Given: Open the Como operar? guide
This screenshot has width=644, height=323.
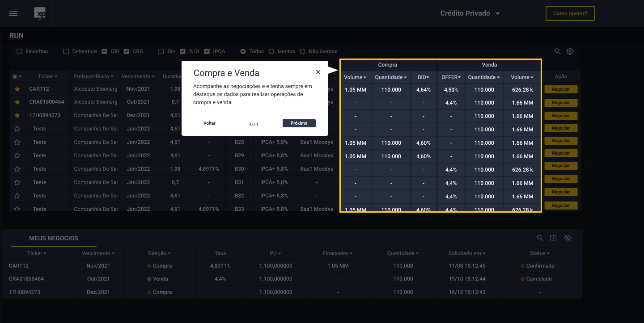Looking at the screenshot, I should pos(570,13).
